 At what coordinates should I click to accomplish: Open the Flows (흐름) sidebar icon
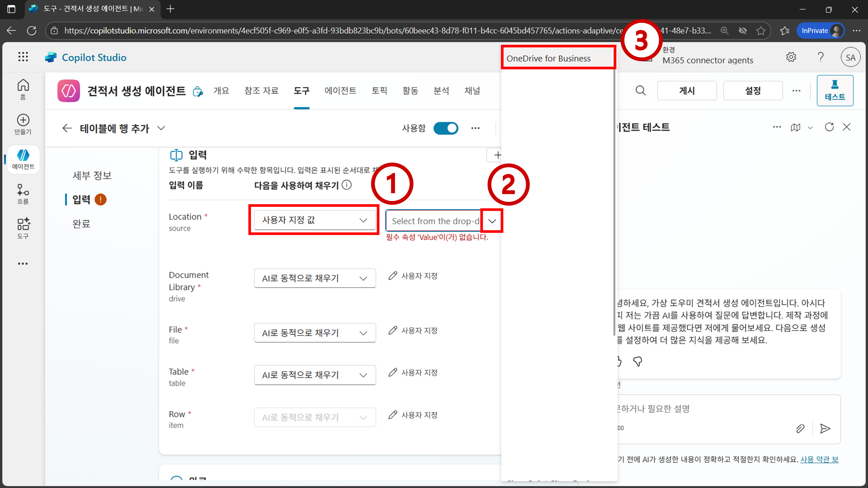23,190
